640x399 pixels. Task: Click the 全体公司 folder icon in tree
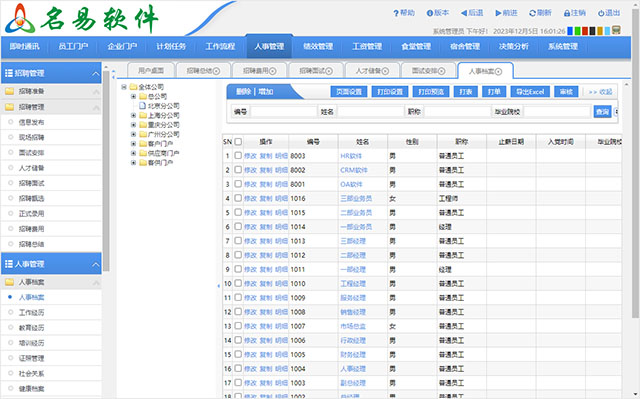133,87
